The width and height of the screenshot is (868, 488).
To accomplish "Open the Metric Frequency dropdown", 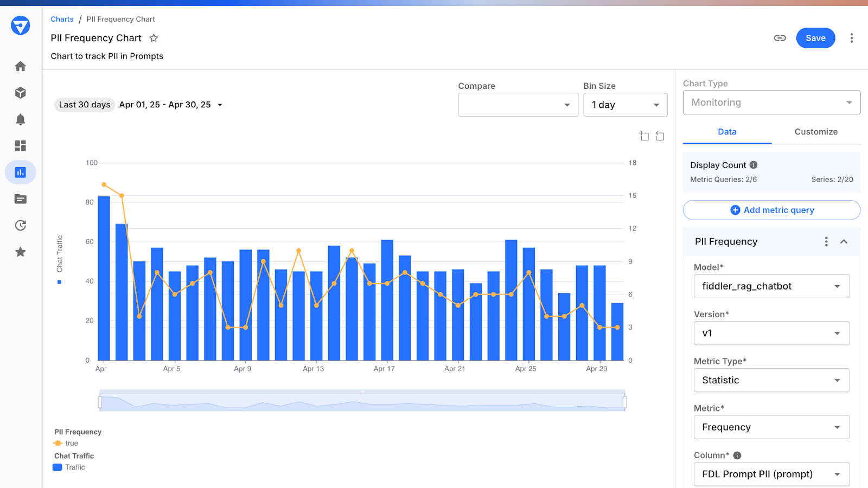I will (x=771, y=427).
